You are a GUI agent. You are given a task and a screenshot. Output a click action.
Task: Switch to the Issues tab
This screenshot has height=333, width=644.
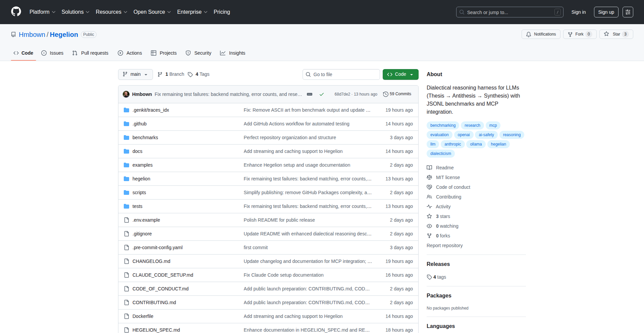[x=52, y=53]
